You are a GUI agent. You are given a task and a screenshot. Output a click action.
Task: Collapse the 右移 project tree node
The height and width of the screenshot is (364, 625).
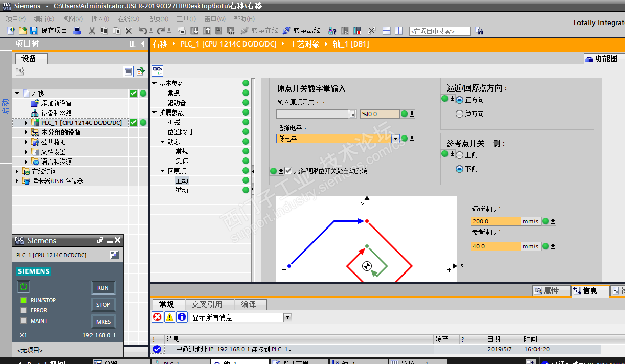pyautogui.click(x=17, y=94)
